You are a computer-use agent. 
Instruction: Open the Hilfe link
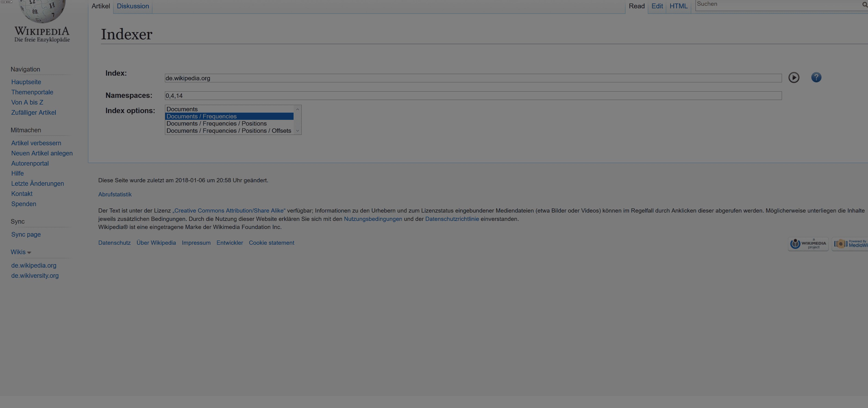(x=17, y=173)
